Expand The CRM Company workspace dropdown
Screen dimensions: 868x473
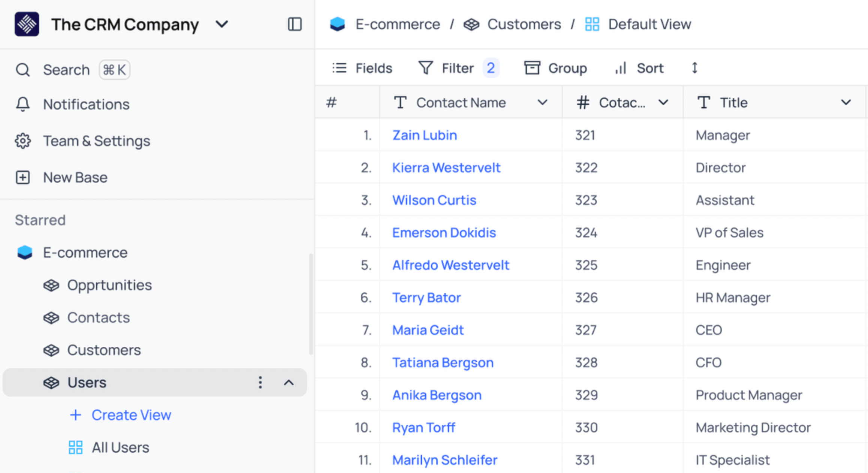[x=222, y=24]
